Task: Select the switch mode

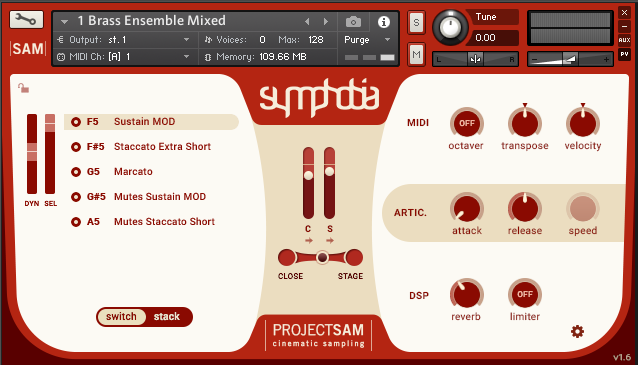Action: [x=121, y=317]
